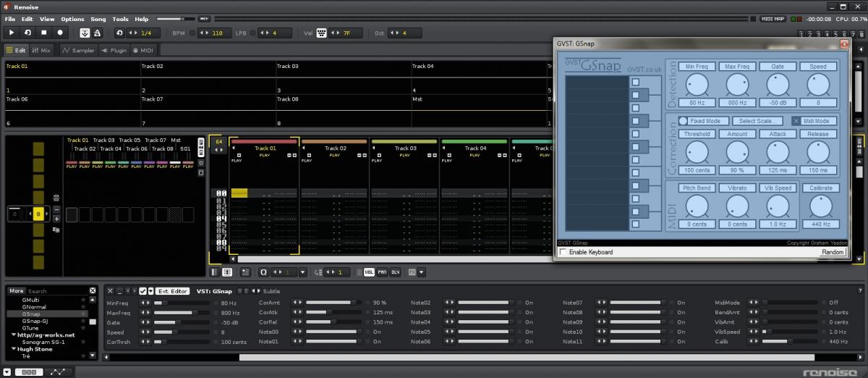Open the quantize dropdown arrow
868x378 pixels.
(x=302, y=272)
